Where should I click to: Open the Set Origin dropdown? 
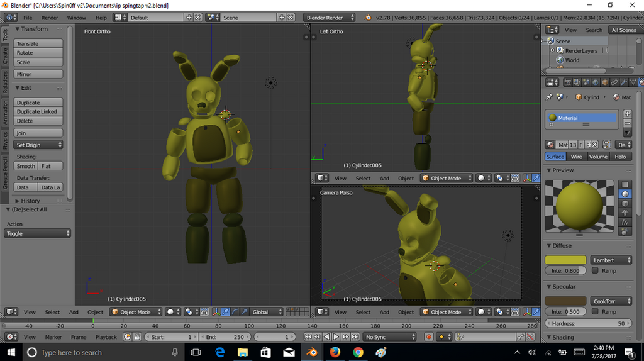(x=38, y=145)
